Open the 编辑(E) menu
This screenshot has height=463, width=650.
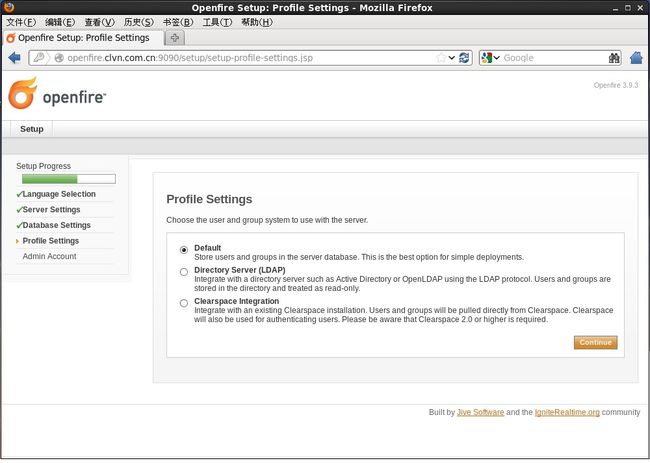60,22
